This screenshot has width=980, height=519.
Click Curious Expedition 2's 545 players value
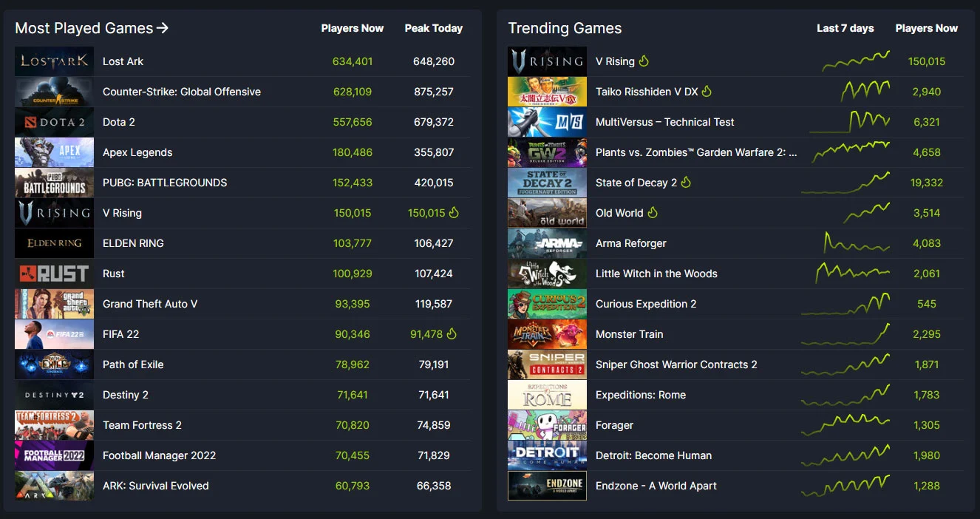pyautogui.click(x=927, y=304)
